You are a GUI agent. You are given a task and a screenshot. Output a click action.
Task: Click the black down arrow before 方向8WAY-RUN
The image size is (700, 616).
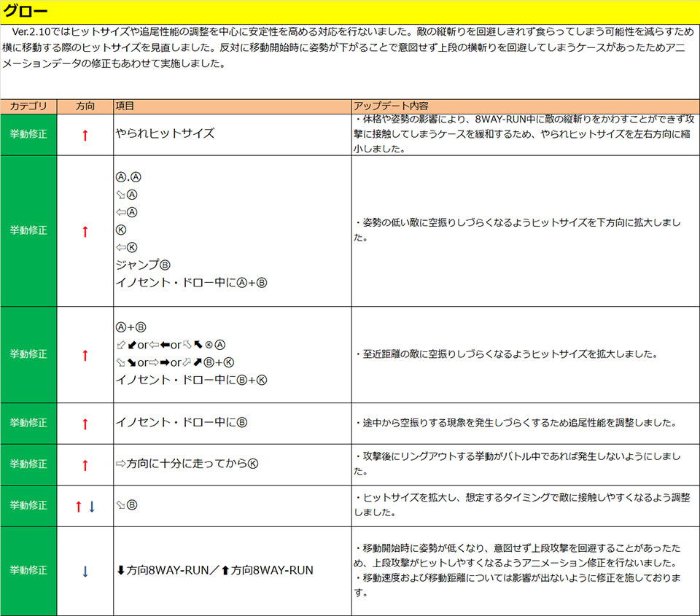coord(121,570)
